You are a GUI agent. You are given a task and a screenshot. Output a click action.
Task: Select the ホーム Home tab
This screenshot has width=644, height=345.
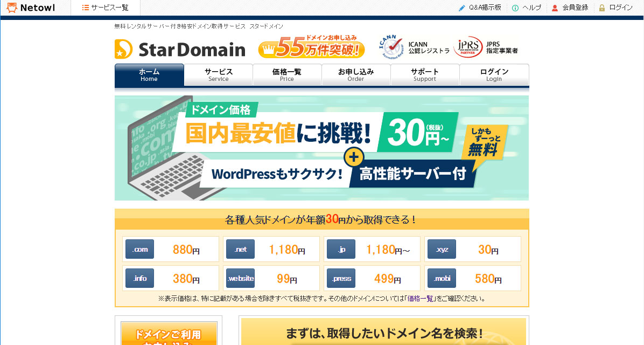(x=149, y=75)
